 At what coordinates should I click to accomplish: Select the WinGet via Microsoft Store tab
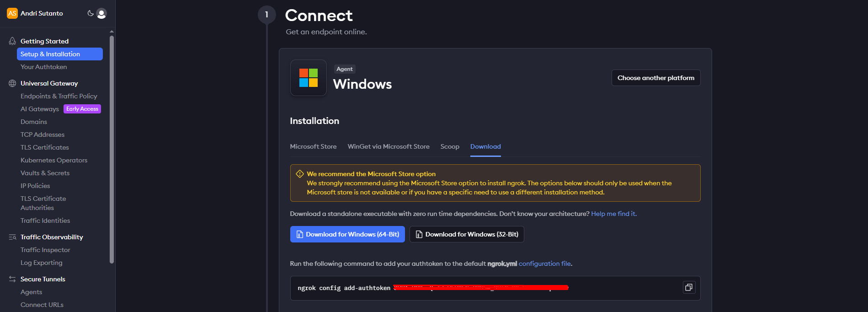click(x=389, y=146)
